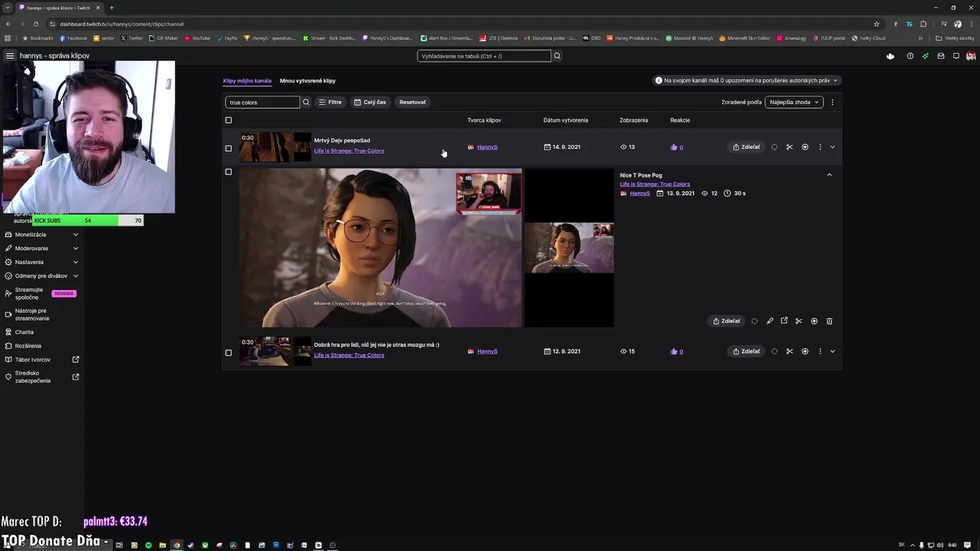Switch to Klipy môjho kanála tab
This screenshot has height=551, width=980.
(x=247, y=80)
